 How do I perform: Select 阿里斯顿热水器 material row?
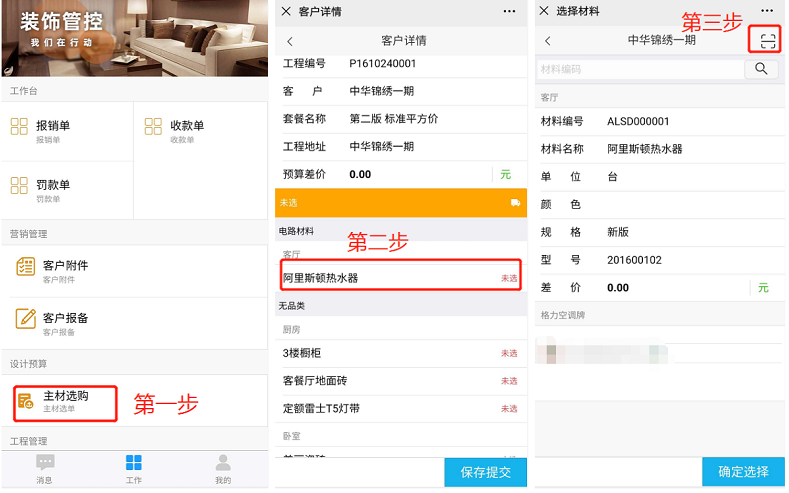point(400,277)
